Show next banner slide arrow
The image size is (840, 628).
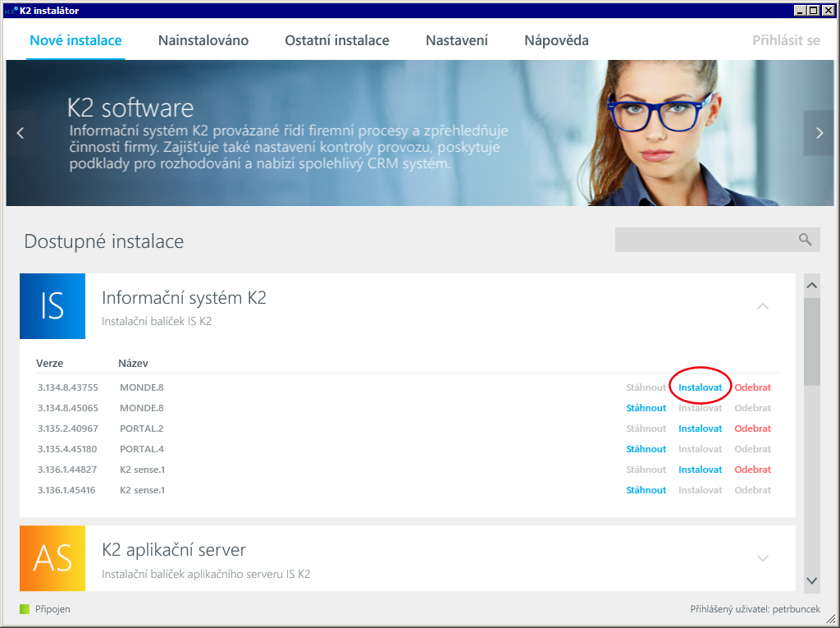819,133
